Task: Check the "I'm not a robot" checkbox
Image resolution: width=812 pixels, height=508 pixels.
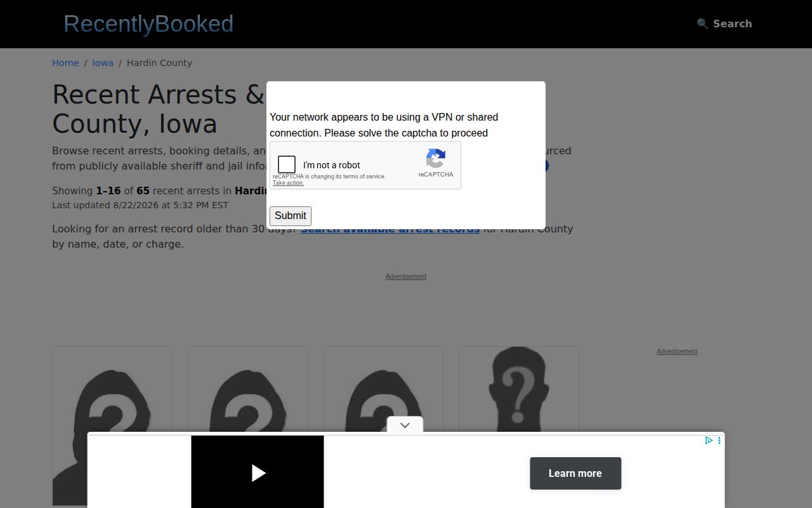Action: 287,164
